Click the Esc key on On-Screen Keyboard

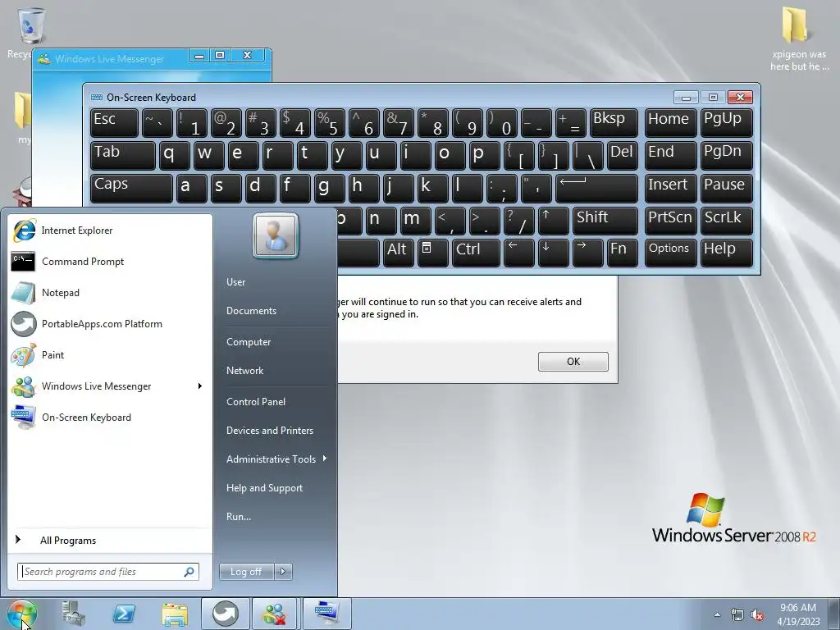tap(114, 123)
